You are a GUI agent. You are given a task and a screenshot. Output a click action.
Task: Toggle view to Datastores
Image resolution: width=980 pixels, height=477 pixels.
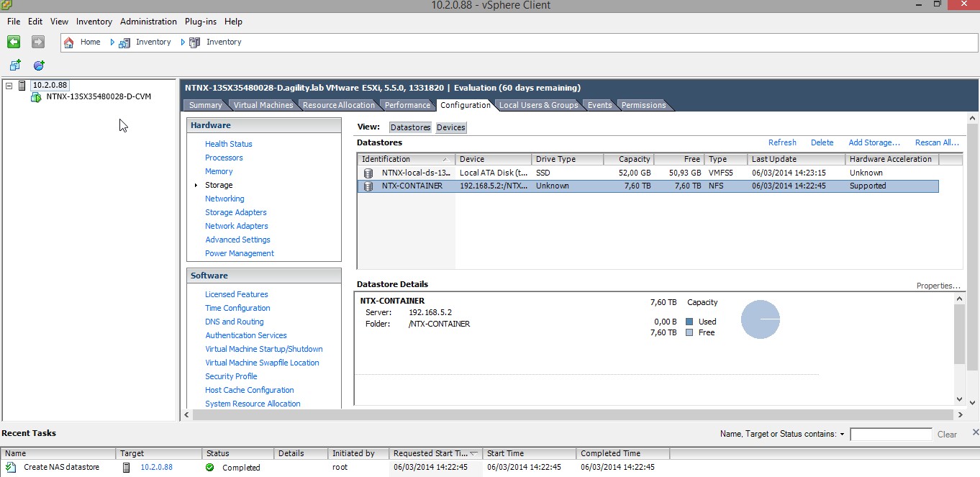point(410,127)
